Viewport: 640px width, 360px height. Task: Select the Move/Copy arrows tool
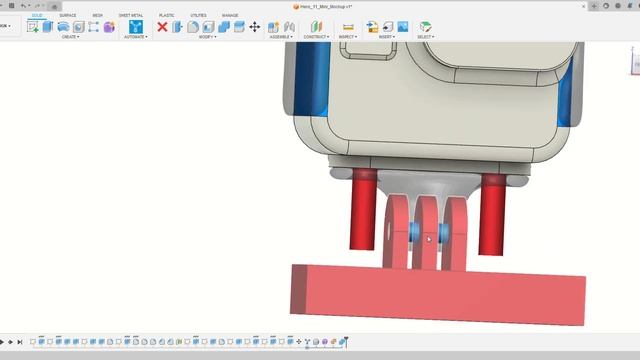[x=255, y=27]
